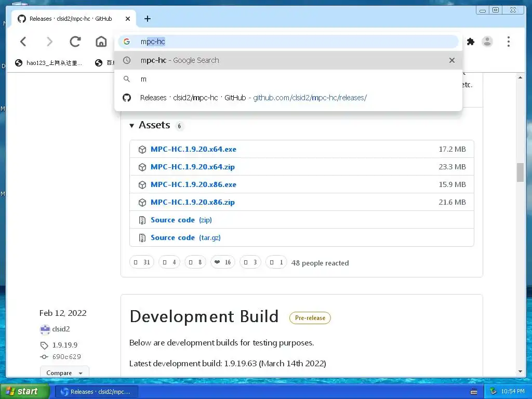Download MPC-HC.1.9.20.x86.zip
This screenshot has width=532, height=399.
click(x=193, y=202)
